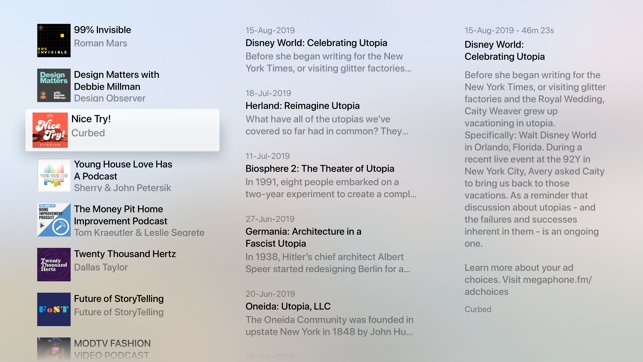Select Design Matters podcast cover icon
Image resolution: width=643 pixels, height=362 pixels.
point(54,85)
